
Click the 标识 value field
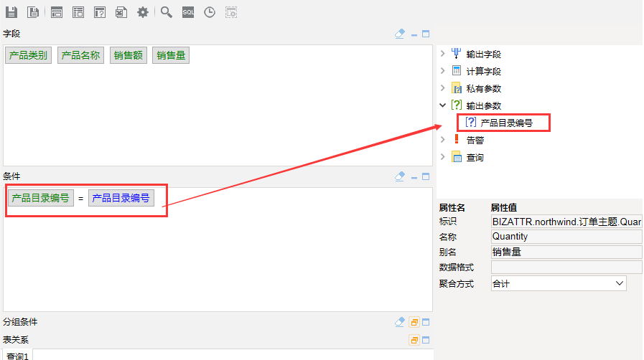(x=566, y=222)
